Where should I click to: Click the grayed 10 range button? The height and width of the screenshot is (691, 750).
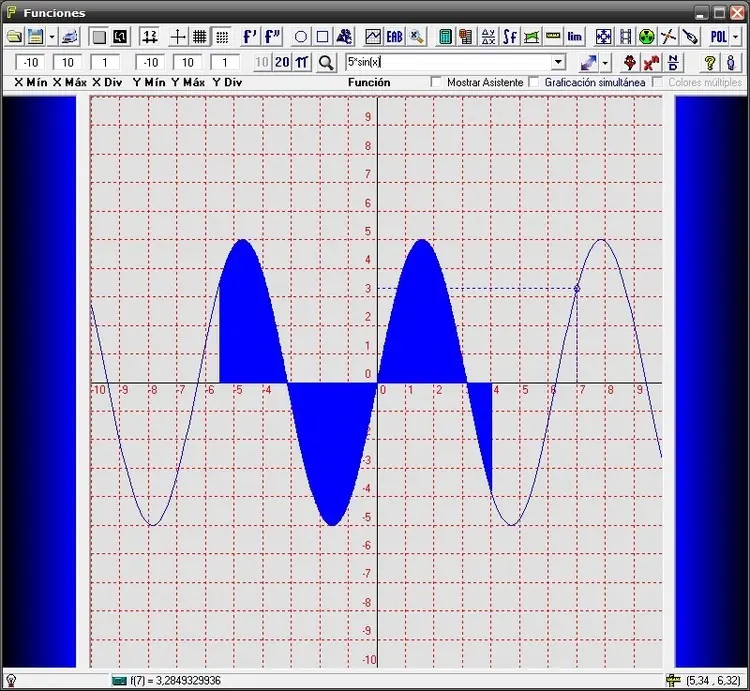(x=262, y=62)
